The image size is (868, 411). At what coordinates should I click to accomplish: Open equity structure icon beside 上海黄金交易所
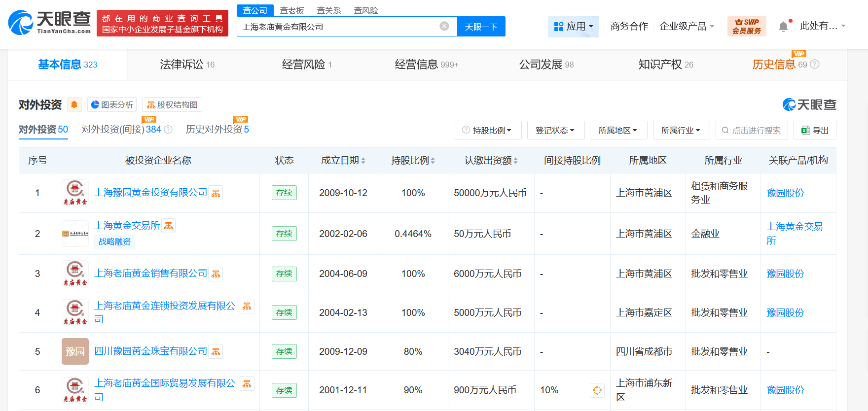click(x=169, y=226)
